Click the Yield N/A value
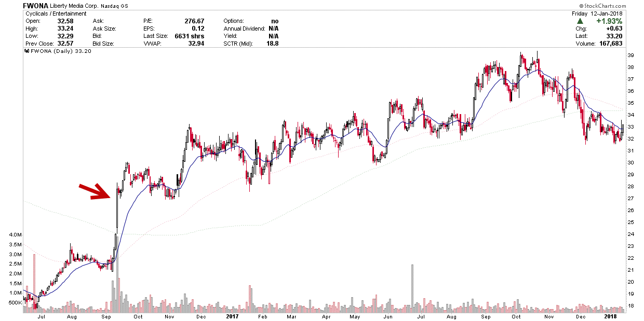 [x=274, y=36]
